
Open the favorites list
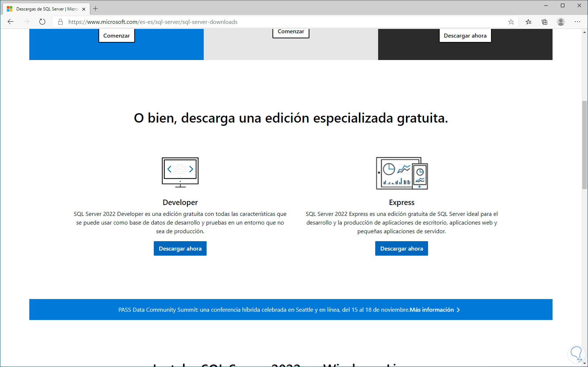point(528,22)
